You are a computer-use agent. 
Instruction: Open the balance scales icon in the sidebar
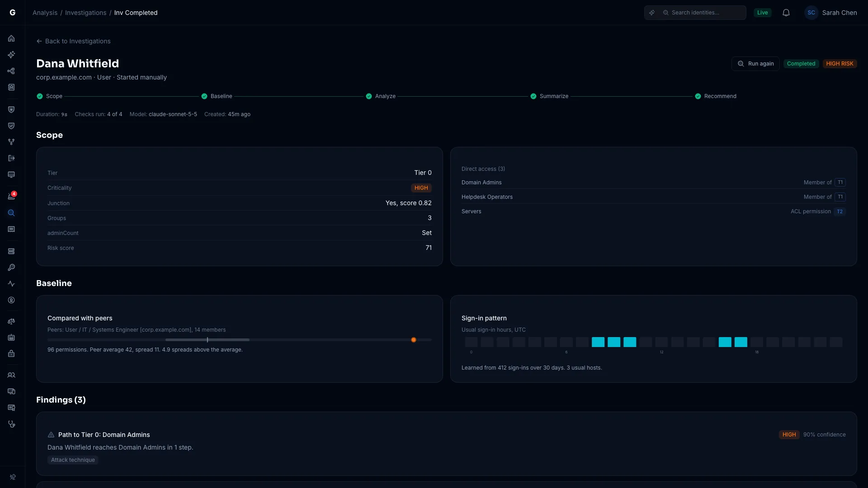(x=11, y=321)
